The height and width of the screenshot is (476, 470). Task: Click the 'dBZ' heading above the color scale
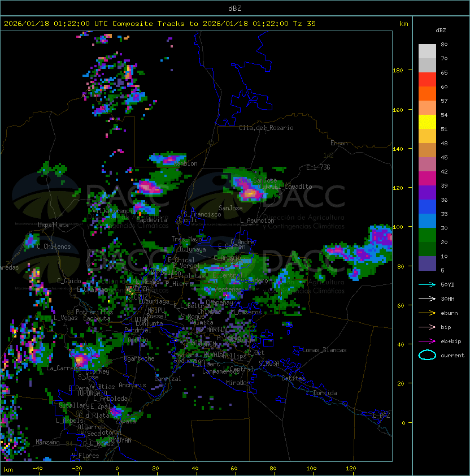(441, 31)
